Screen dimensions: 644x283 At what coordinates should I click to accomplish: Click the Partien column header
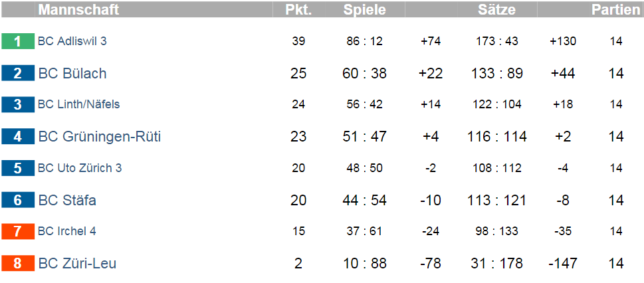[x=616, y=9]
